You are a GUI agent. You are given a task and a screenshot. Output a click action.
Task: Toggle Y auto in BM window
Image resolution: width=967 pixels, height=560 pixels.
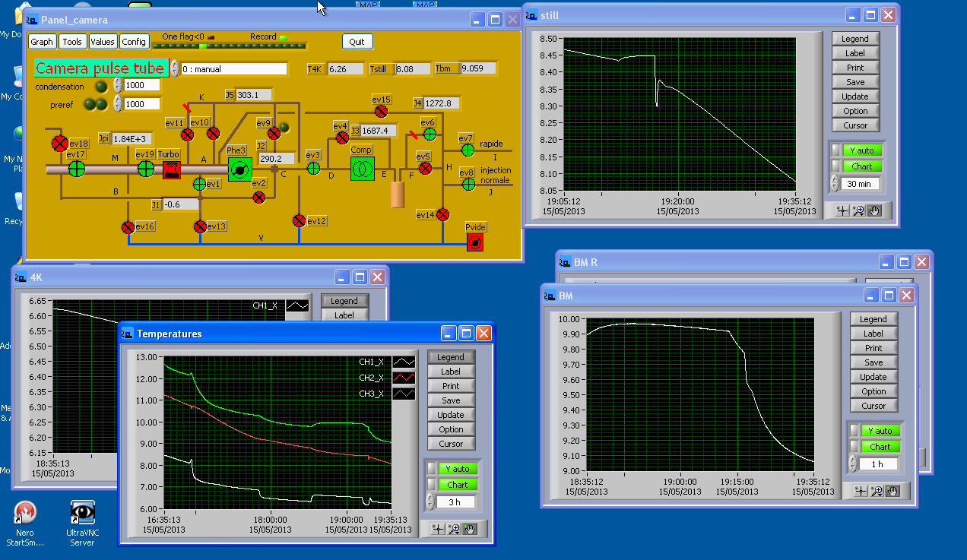click(x=880, y=431)
